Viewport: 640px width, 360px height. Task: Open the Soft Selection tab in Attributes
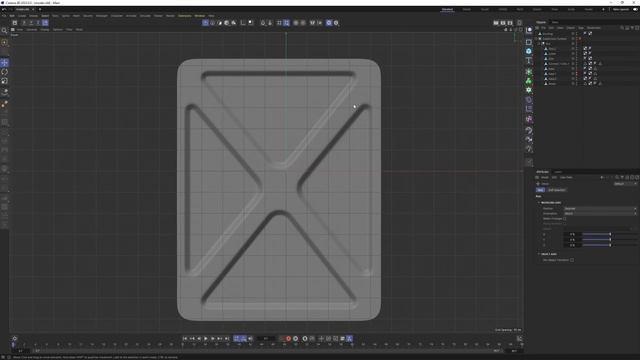click(557, 190)
